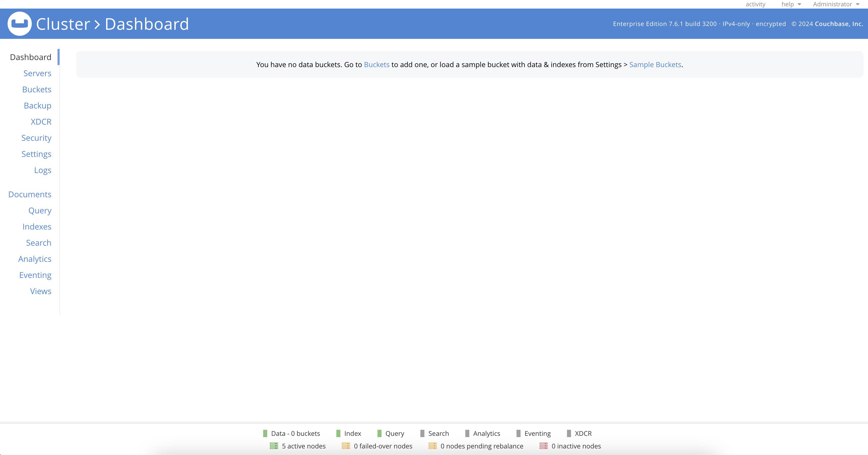Click the Couchbase cluster logo icon
Image resolution: width=868 pixels, height=455 pixels.
click(x=18, y=23)
